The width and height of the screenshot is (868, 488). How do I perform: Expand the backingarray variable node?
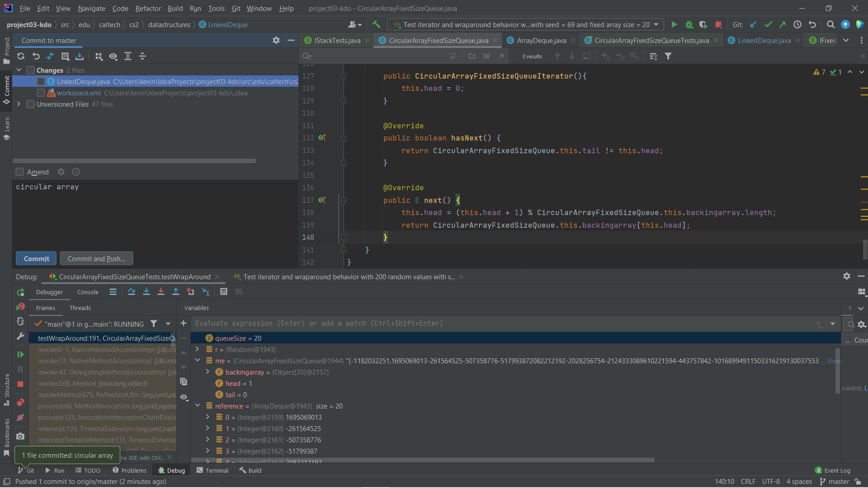click(208, 372)
